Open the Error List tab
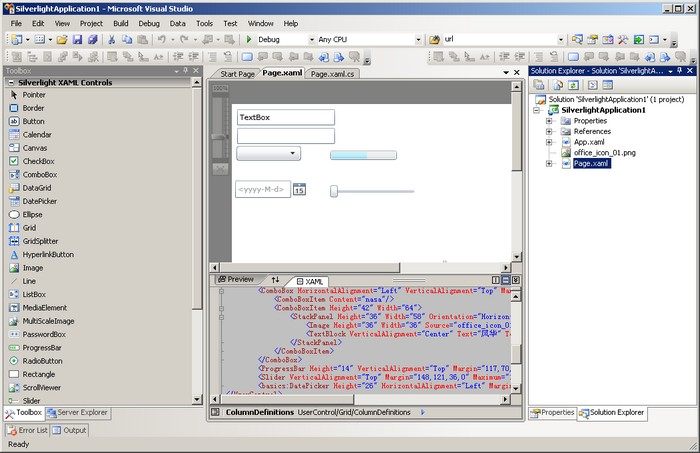Screen dimensions: 700x453 coord(28,430)
